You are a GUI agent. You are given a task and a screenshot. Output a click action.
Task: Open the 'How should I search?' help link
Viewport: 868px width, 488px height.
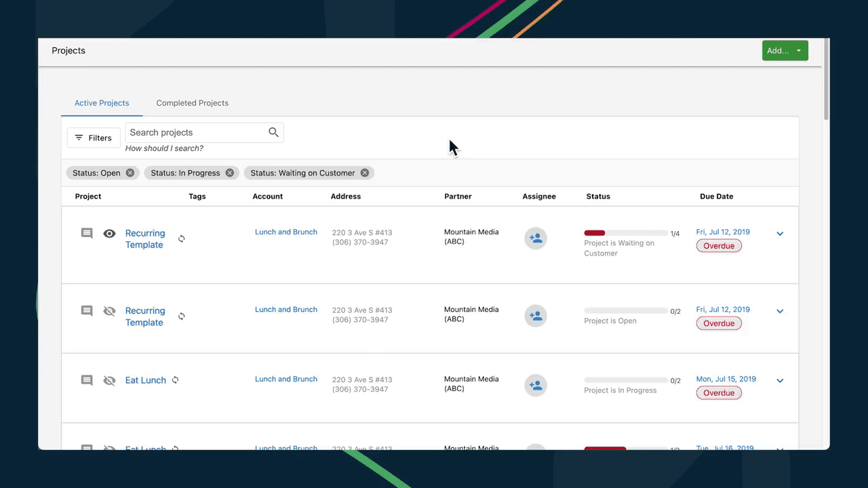[x=164, y=148]
